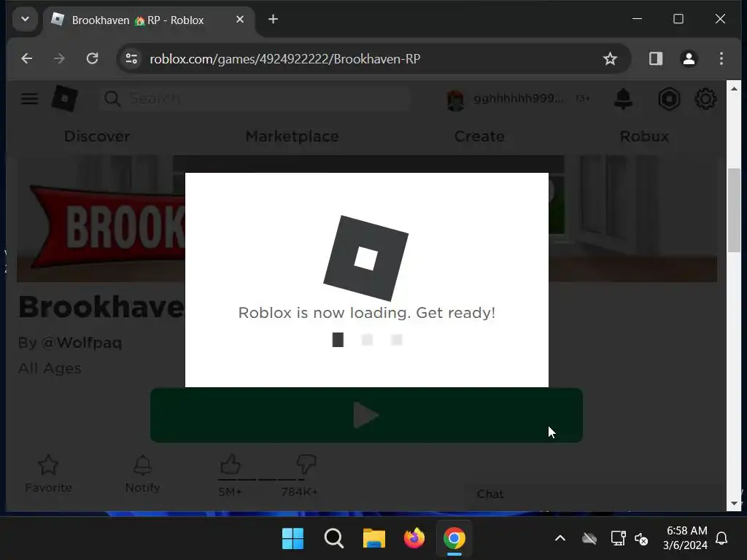Dislike the game with the thumbs-down icon
747x560 pixels.
point(306,464)
